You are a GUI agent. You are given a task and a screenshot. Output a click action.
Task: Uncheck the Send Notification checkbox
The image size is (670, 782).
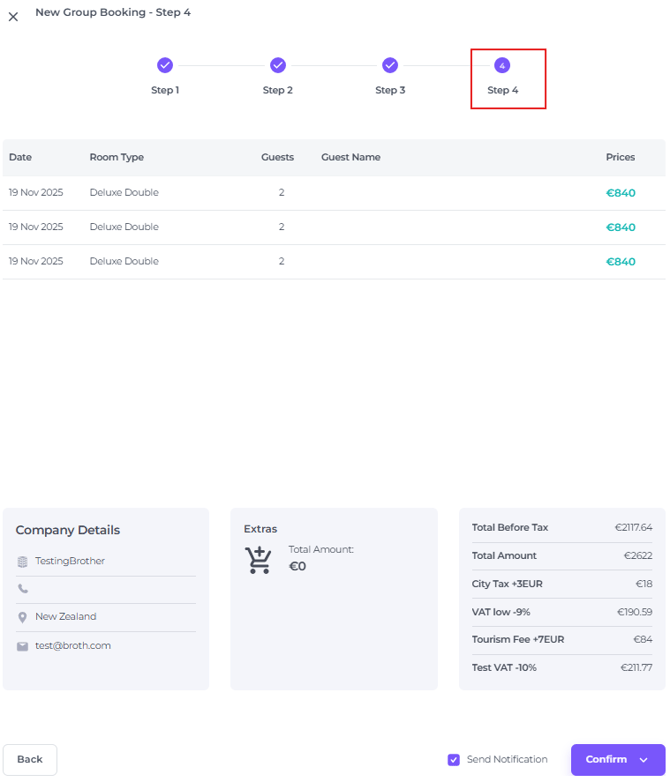tap(454, 760)
